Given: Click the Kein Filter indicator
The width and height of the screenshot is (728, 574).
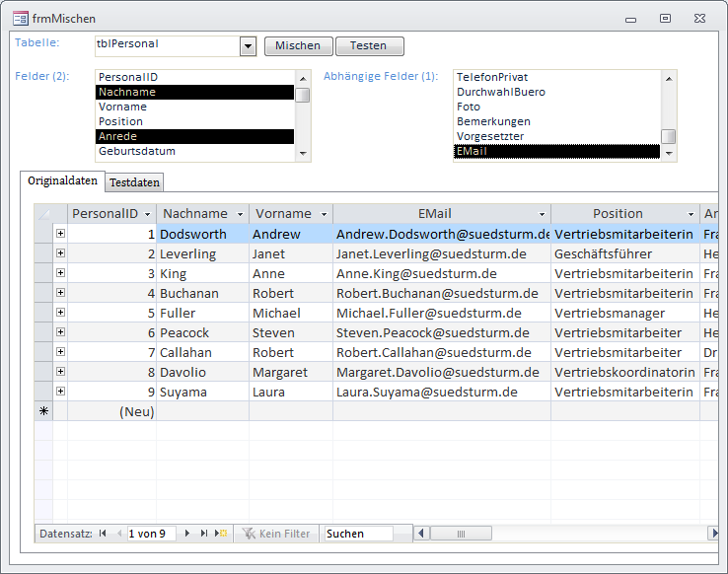Looking at the screenshot, I should [x=276, y=534].
